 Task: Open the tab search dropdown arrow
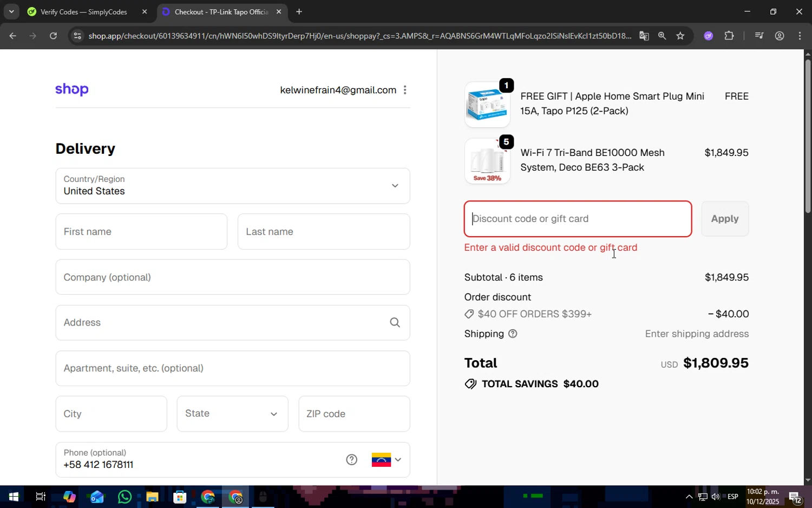(x=11, y=11)
